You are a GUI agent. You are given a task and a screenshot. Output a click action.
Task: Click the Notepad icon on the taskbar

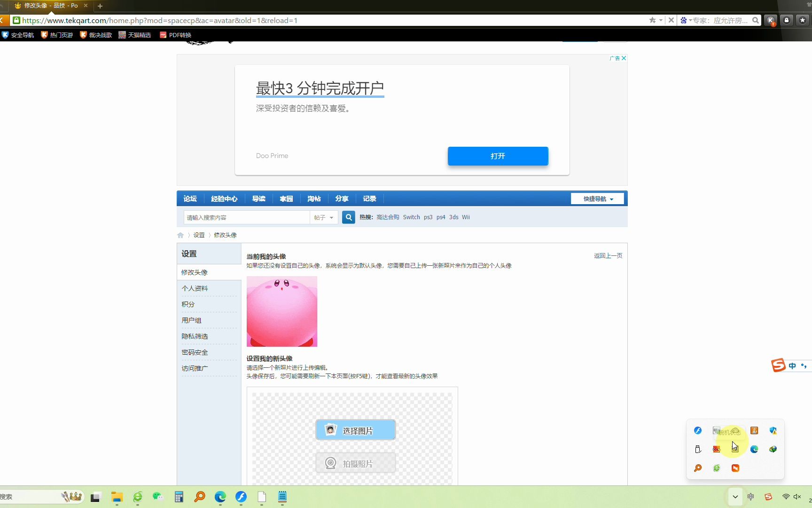(282, 497)
